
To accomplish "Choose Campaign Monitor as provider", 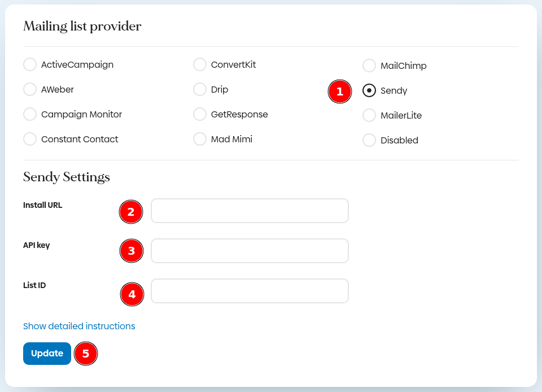I will click(x=30, y=115).
